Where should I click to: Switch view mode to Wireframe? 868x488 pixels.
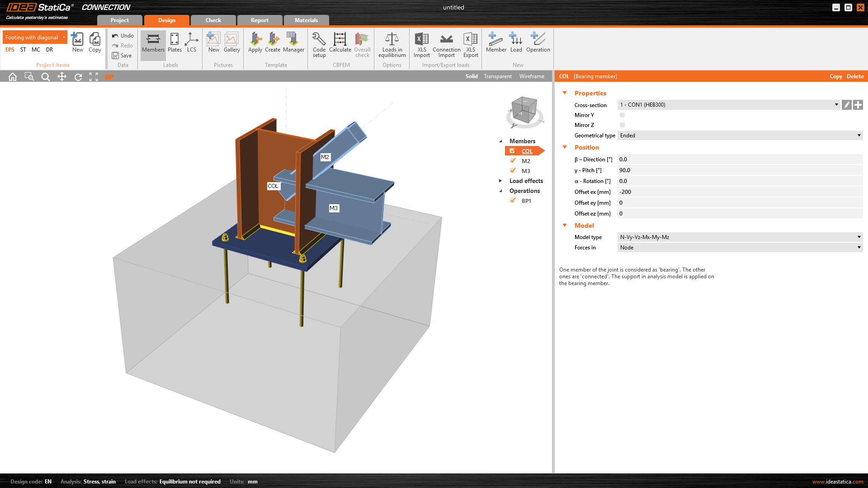[532, 76]
